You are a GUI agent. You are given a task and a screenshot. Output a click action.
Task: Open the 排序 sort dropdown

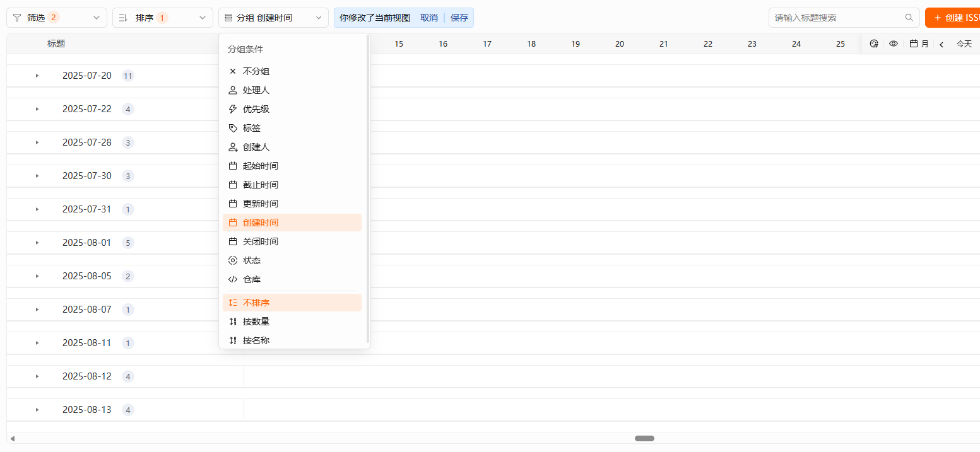(x=161, y=17)
